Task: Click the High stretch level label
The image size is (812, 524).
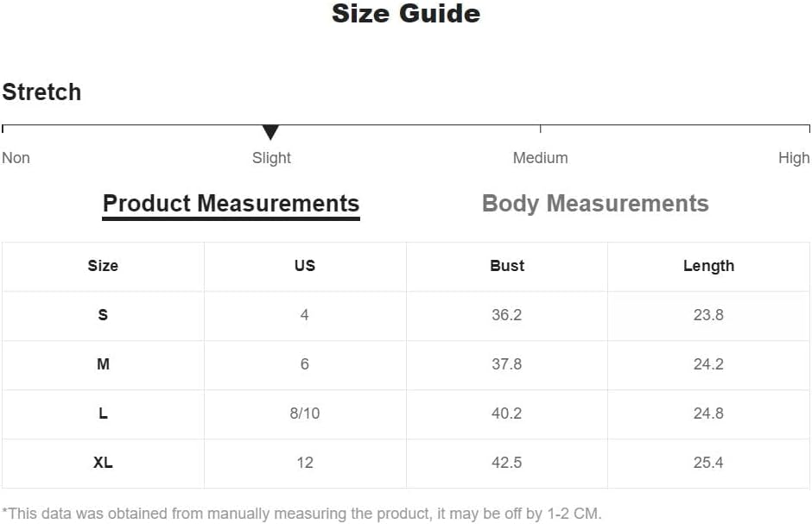Action: [x=793, y=158]
